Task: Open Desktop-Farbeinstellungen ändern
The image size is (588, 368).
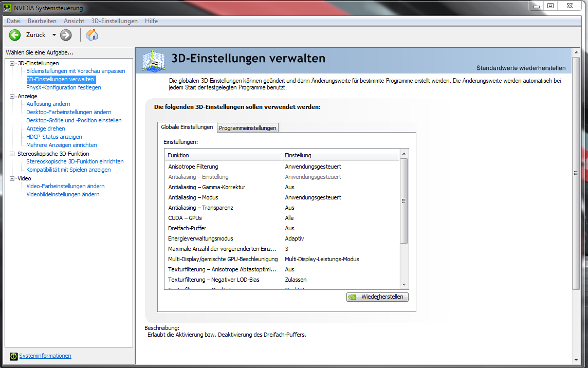Action: [69, 112]
